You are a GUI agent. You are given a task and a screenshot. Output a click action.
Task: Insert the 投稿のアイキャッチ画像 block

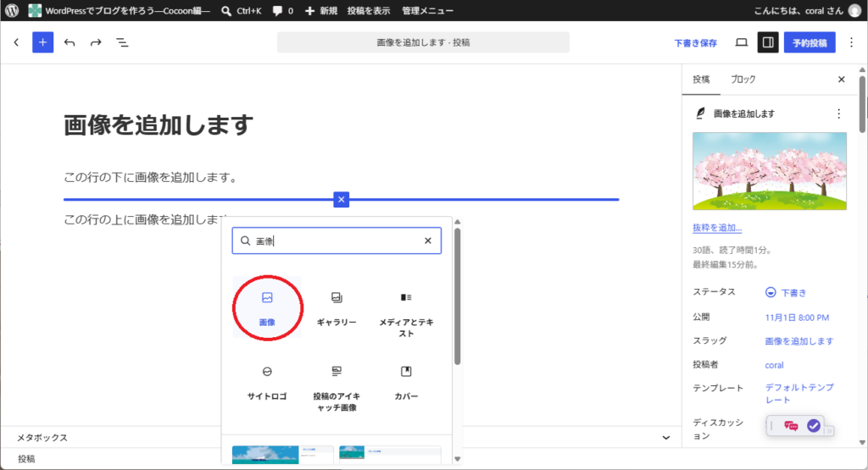point(337,388)
